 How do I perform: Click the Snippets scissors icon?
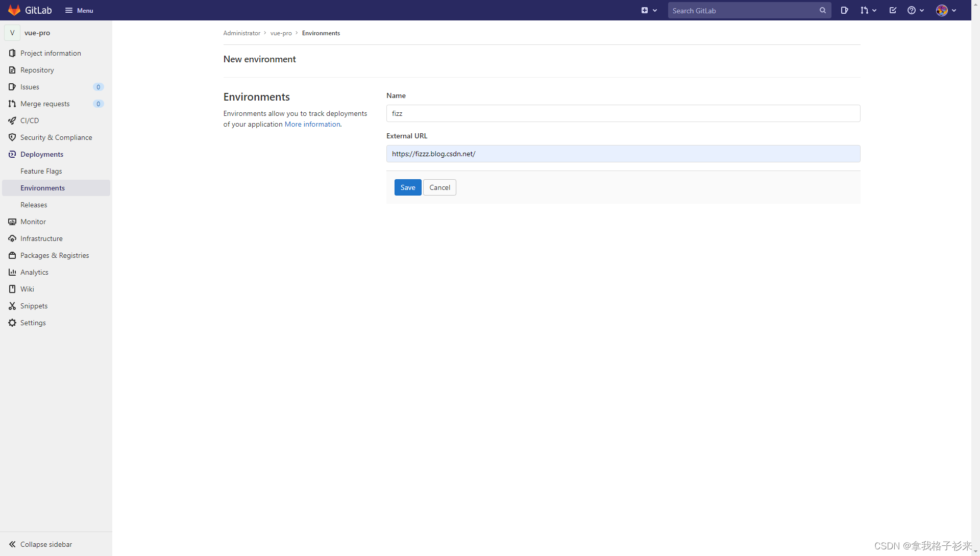(x=12, y=306)
